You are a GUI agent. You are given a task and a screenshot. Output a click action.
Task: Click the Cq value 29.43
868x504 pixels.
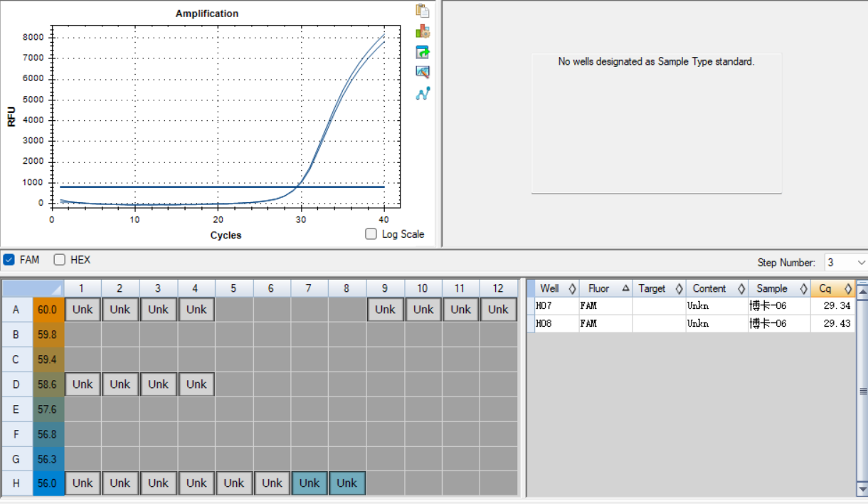pyautogui.click(x=837, y=323)
